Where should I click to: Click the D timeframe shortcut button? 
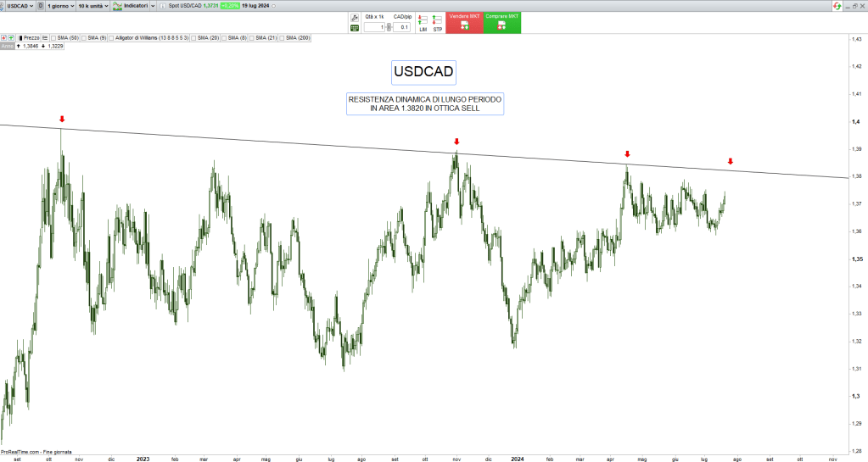coord(41,6)
